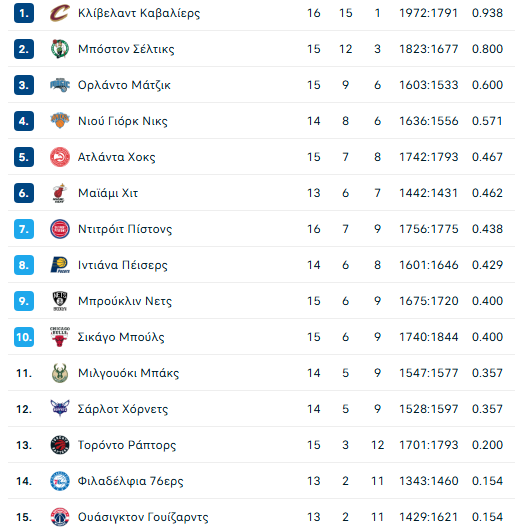Click Ουάσιγκτον Γουίζαρντς team name
Screen dimensions: 515x532
pos(143,517)
